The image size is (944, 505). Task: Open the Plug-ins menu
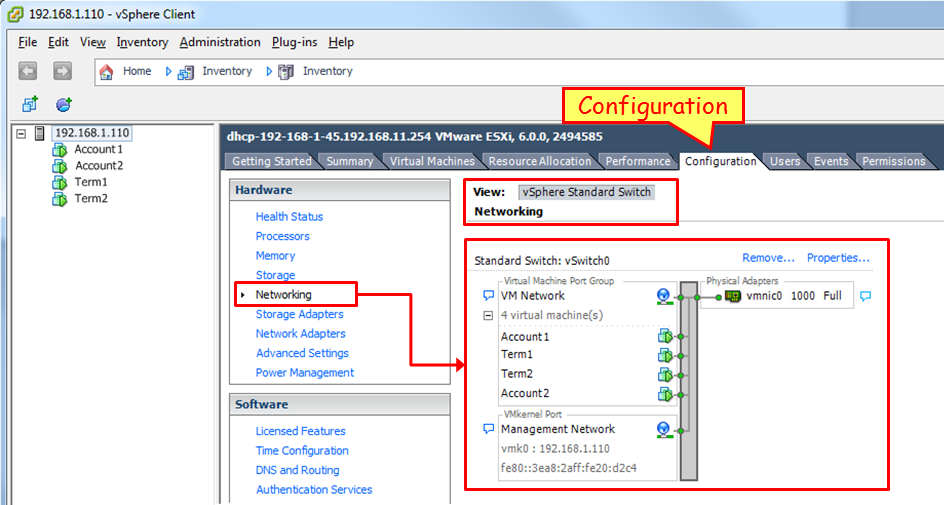[294, 42]
